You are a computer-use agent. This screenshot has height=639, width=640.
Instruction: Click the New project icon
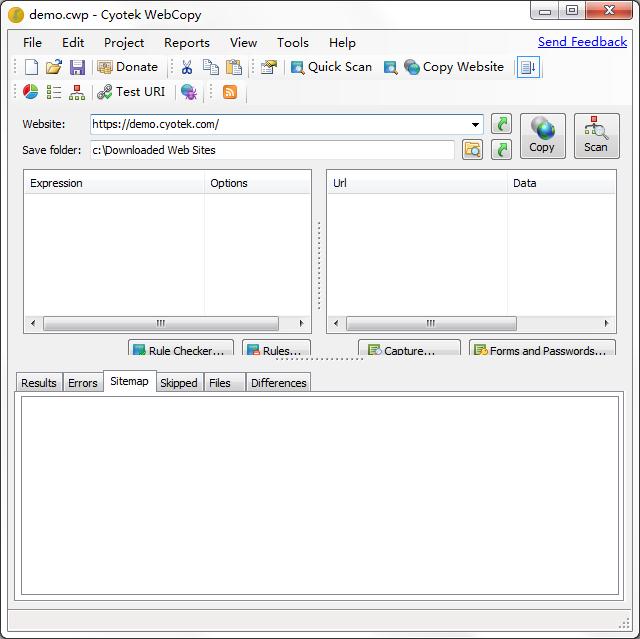click(x=31, y=67)
